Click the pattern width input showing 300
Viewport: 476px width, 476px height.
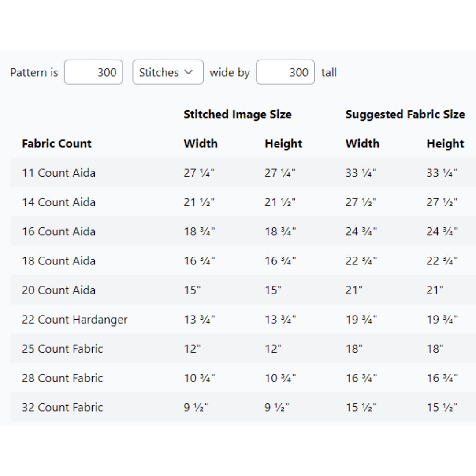pos(93,72)
